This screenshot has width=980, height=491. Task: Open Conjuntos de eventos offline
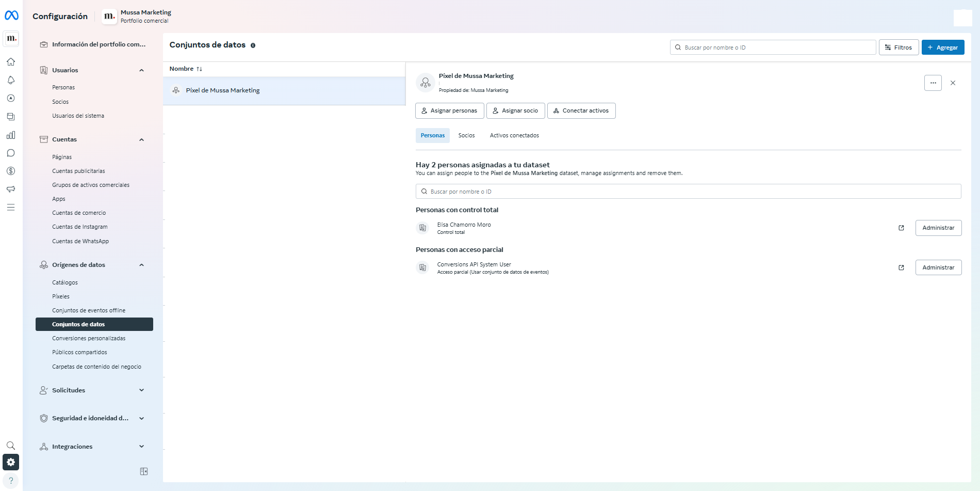(x=89, y=310)
